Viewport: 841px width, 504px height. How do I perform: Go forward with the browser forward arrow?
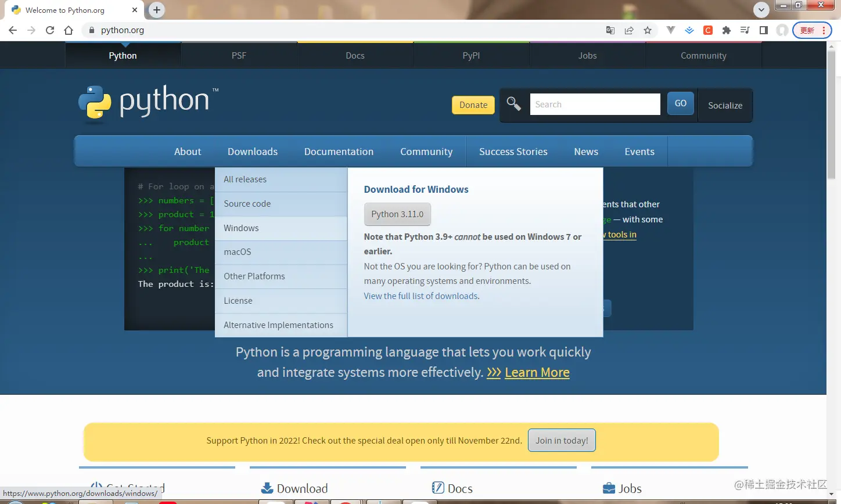[31, 30]
